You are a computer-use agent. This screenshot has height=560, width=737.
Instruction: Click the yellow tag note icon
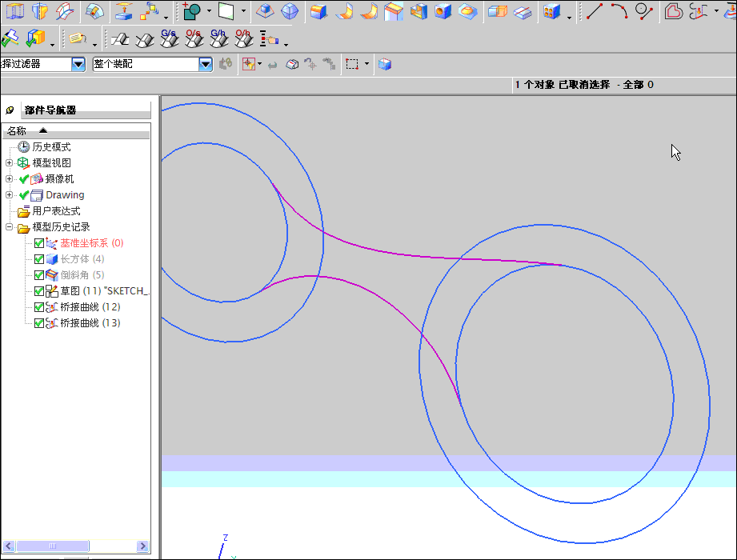point(78,38)
